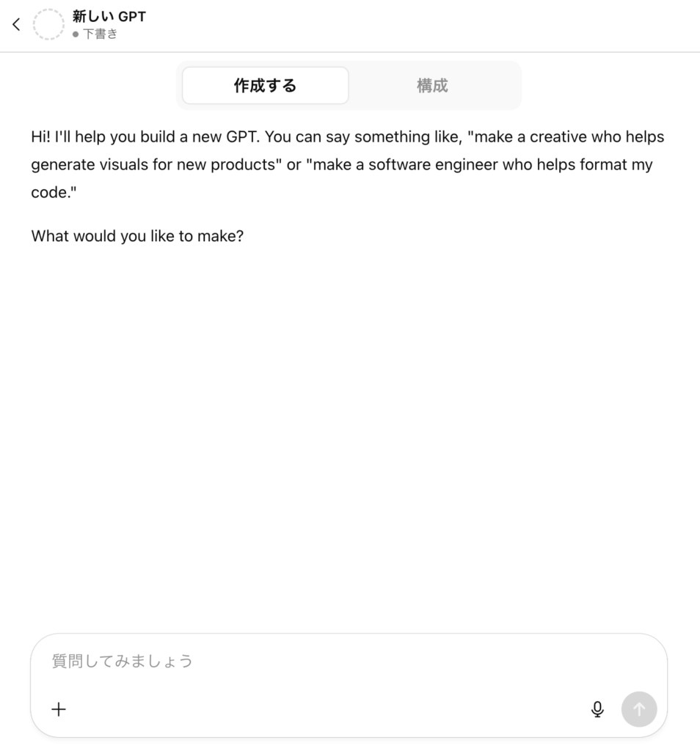Start voice dictation with the microphone icon
This screenshot has width=700, height=751.
point(597,709)
